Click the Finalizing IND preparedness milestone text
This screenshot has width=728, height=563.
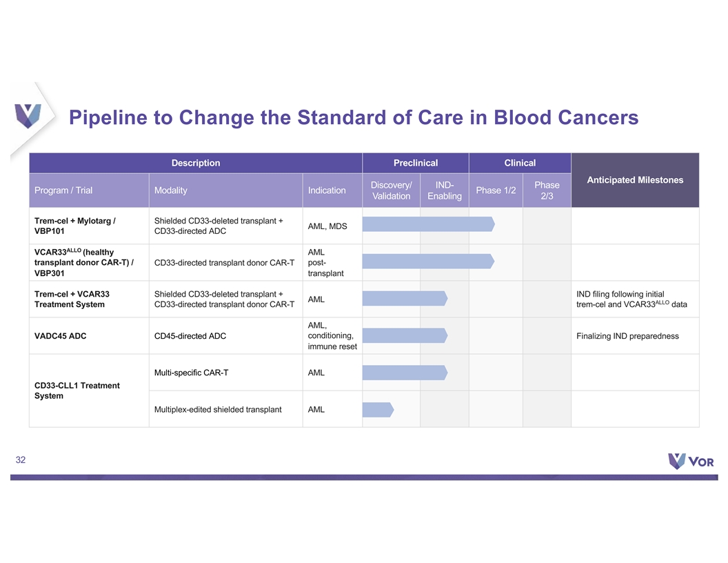coord(627,336)
